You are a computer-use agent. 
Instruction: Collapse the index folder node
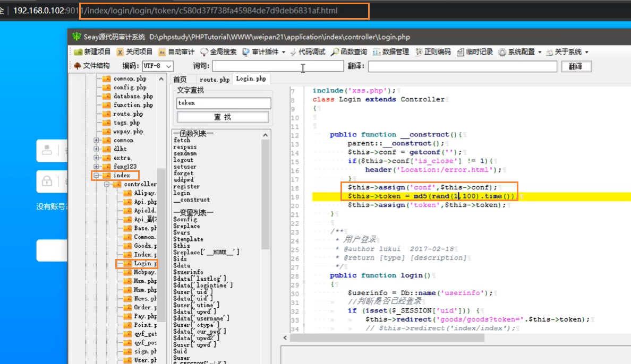click(x=96, y=175)
